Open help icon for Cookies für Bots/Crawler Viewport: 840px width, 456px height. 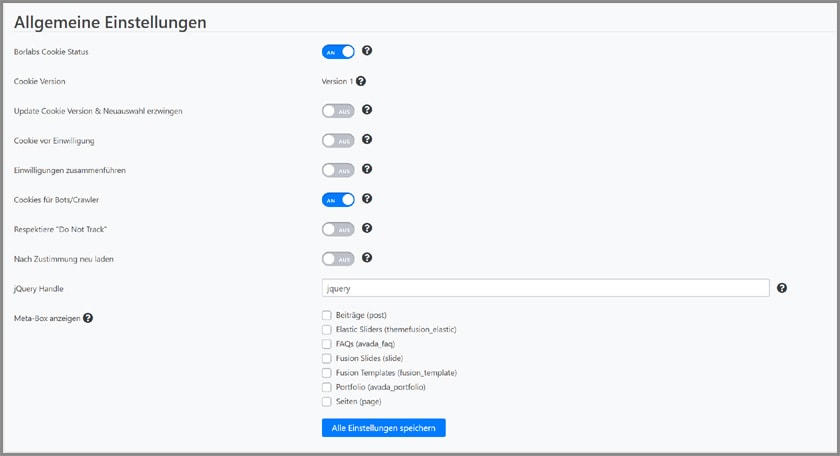367,199
